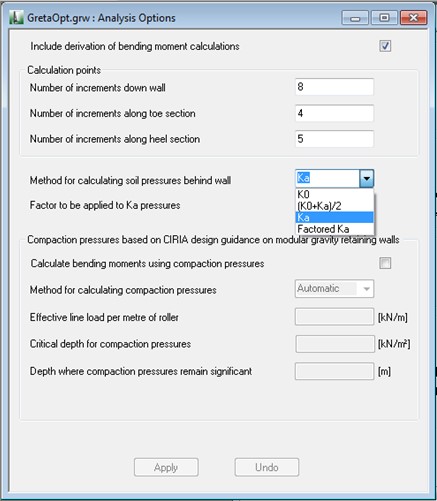Collapse the soil pressures method dropdown arrow
This screenshot has width=437, height=501.
pos(367,178)
